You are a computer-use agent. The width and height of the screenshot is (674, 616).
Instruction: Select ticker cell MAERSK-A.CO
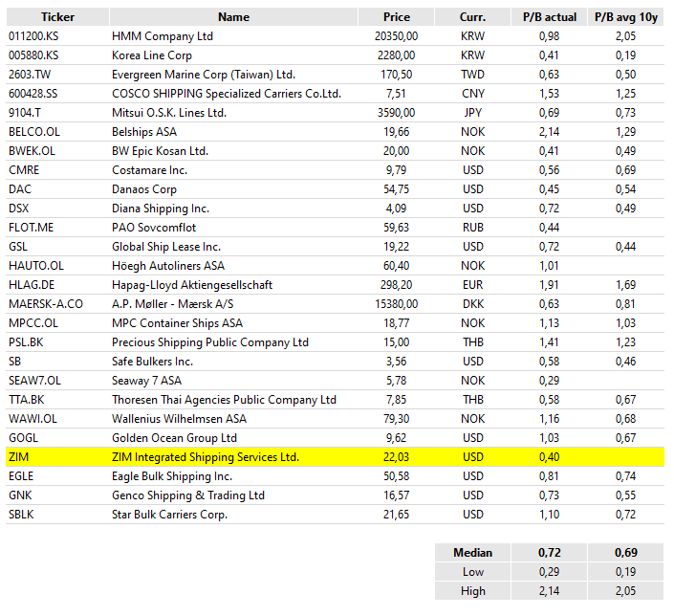(x=57, y=304)
